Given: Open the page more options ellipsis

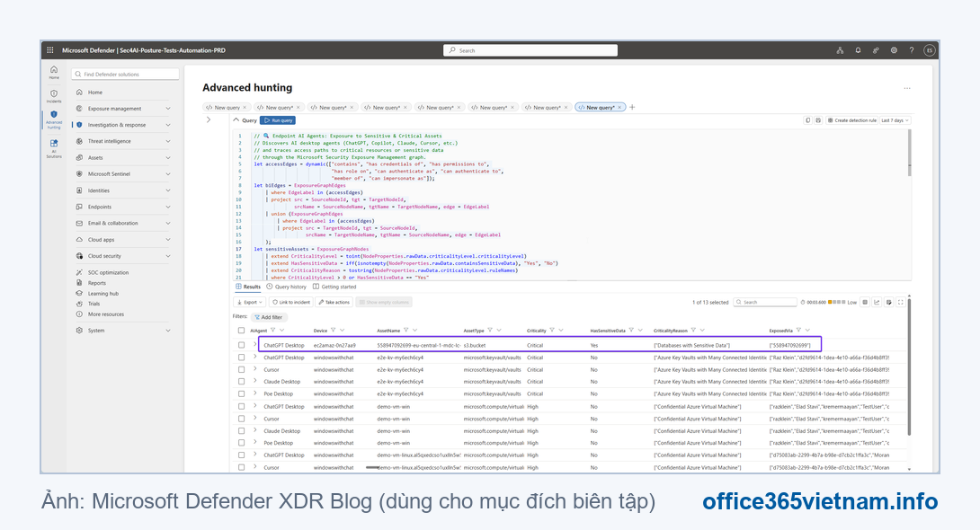Looking at the screenshot, I should point(907,88).
